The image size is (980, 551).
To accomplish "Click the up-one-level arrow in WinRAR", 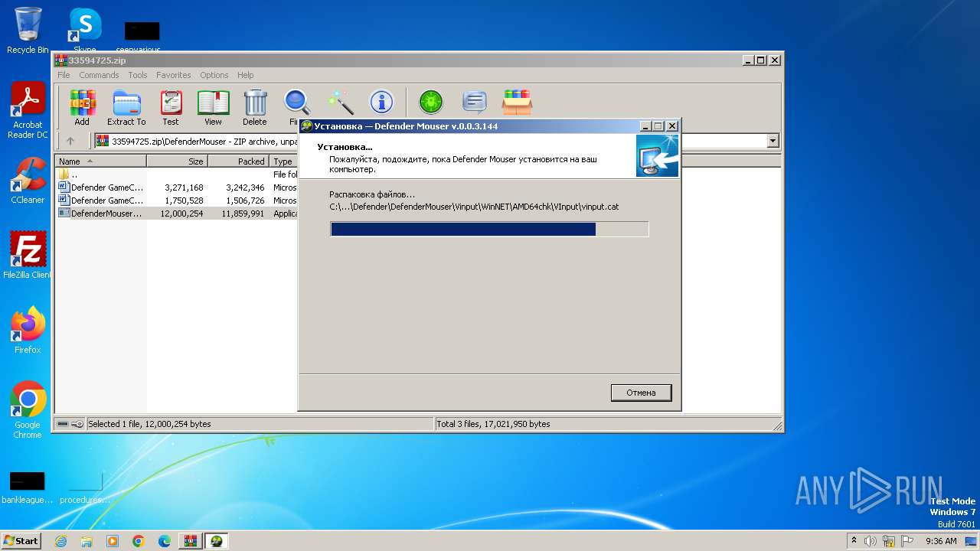I will click(70, 141).
